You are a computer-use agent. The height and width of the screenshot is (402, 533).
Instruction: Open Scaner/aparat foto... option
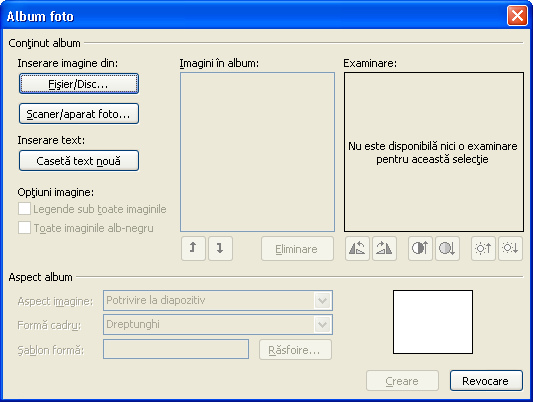coord(79,113)
